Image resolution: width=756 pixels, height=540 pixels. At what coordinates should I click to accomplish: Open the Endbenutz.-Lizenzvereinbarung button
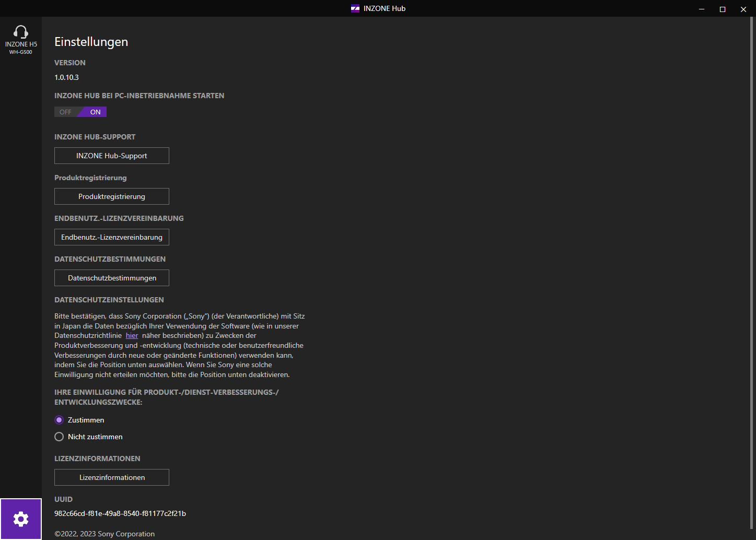pyautogui.click(x=112, y=237)
